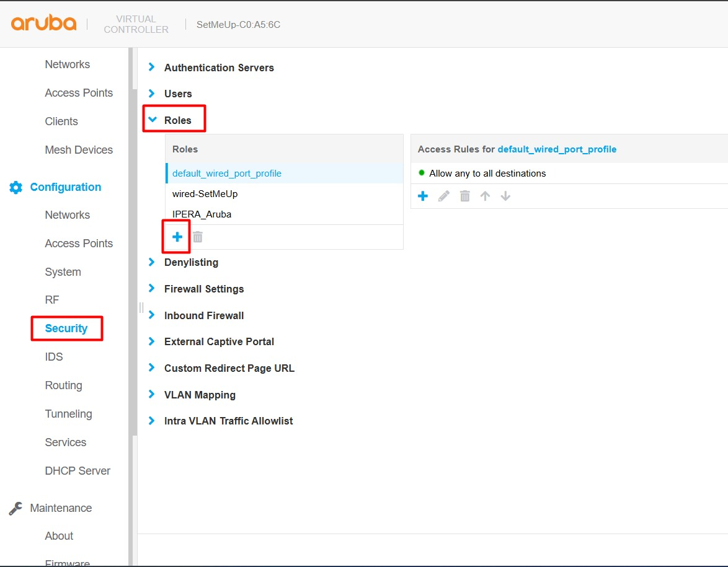Open Maintenance menu heading

(61, 509)
